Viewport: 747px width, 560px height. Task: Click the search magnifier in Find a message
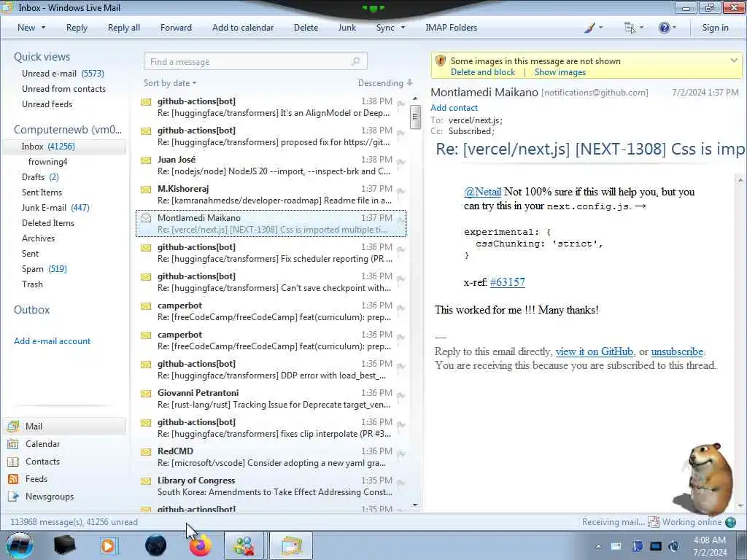click(355, 61)
